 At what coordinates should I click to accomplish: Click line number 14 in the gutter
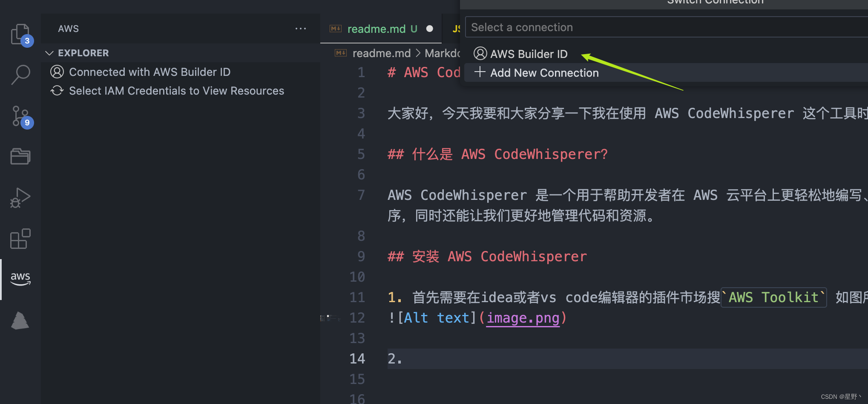tap(357, 359)
